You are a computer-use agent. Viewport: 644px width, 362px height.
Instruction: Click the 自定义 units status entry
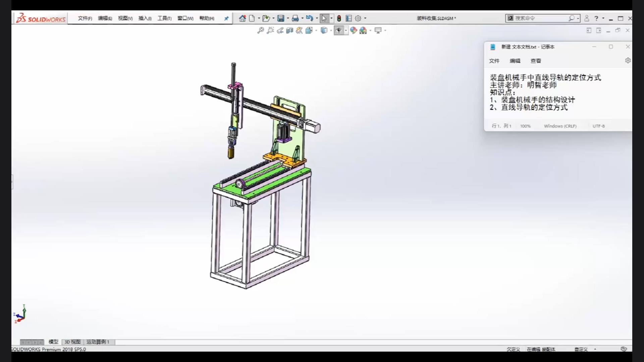pos(581,349)
